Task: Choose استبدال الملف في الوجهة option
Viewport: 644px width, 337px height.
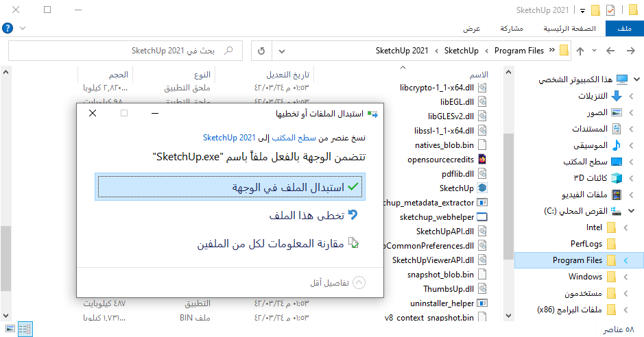Action: coord(230,187)
